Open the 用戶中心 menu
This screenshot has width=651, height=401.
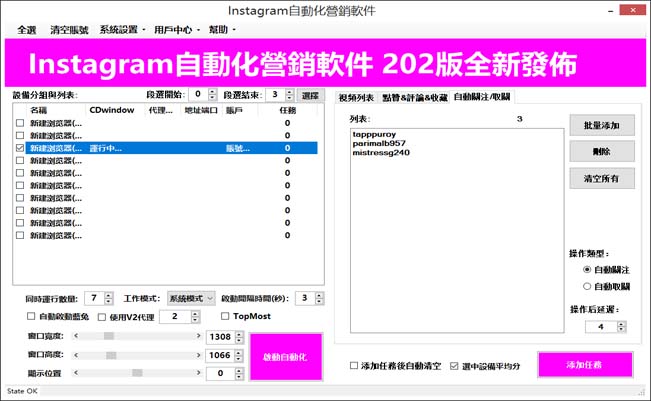pos(176,30)
